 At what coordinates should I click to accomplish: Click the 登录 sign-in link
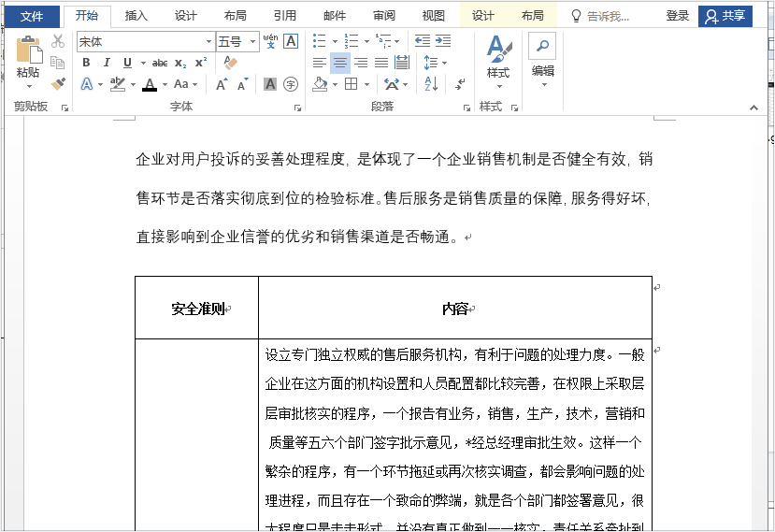677,16
